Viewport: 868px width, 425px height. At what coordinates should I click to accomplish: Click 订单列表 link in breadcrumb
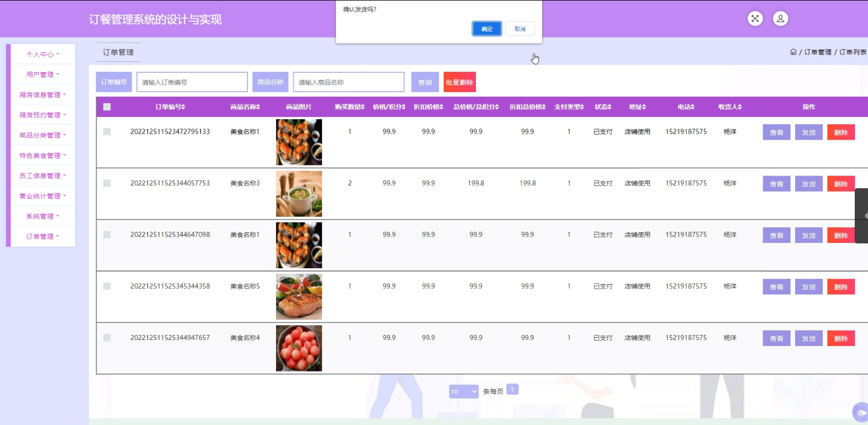click(853, 52)
